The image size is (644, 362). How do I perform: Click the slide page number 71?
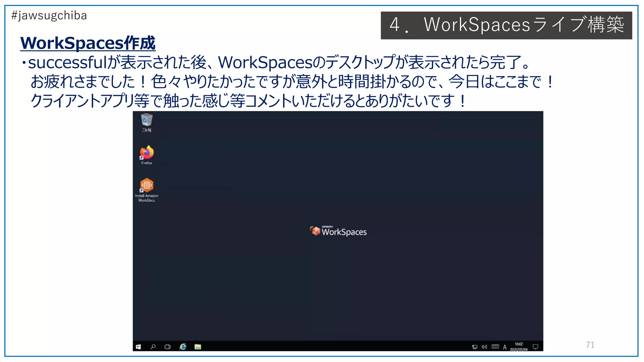[x=590, y=345]
